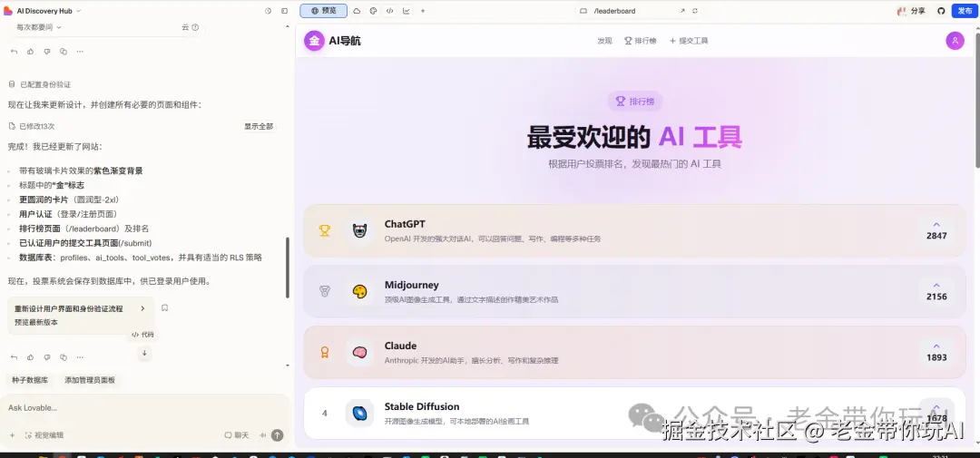Open the design palette icon
The image size is (980, 458).
(373, 11)
